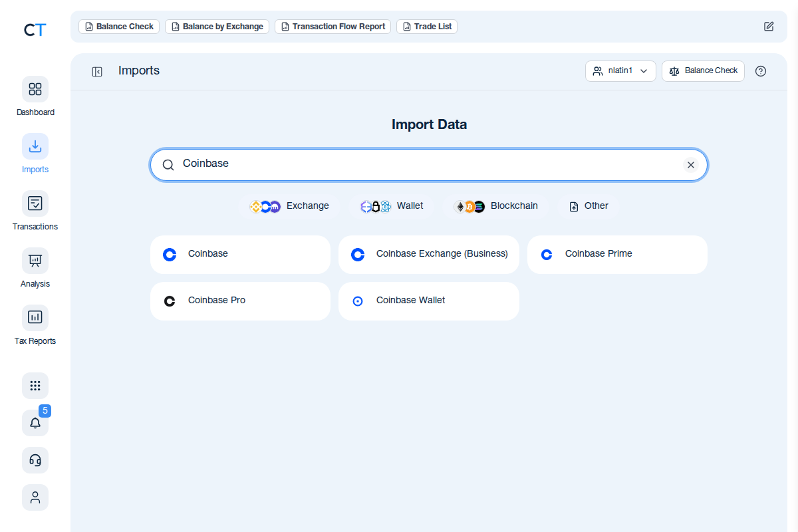Viewport: 798px width, 532px height.
Task: Open Transaction Flow Report shortcut
Action: [x=332, y=27]
